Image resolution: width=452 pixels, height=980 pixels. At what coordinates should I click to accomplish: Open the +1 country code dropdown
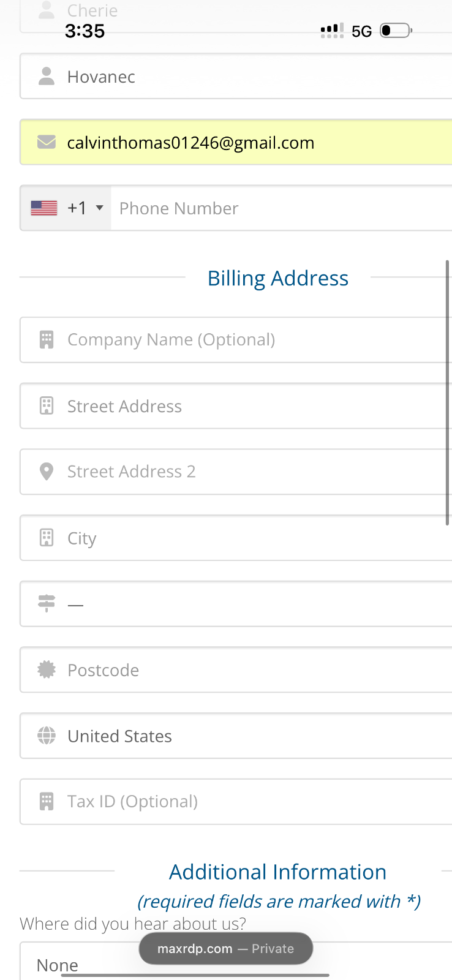pos(85,208)
